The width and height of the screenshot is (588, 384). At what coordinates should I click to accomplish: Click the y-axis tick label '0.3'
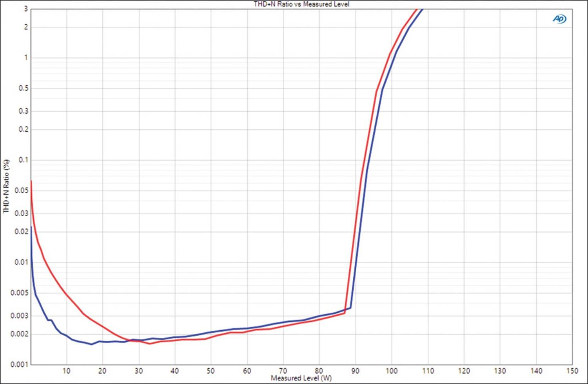click(x=24, y=111)
